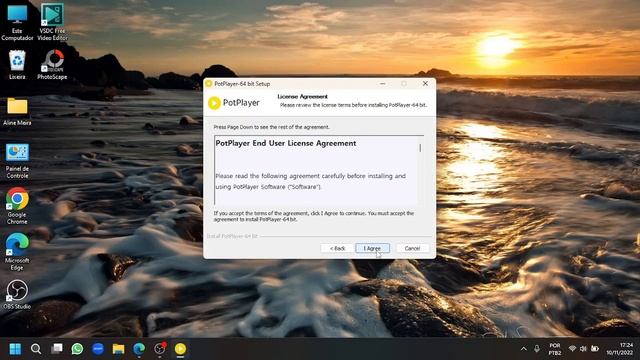The image size is (640, 360).
Task: Minimize the PotPlayer setup window
Action: click(382, 84)
